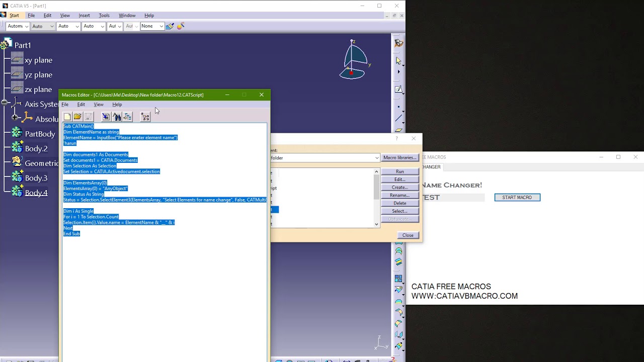Click the TEST input field in Name Changer

click(x=453, y=198)
